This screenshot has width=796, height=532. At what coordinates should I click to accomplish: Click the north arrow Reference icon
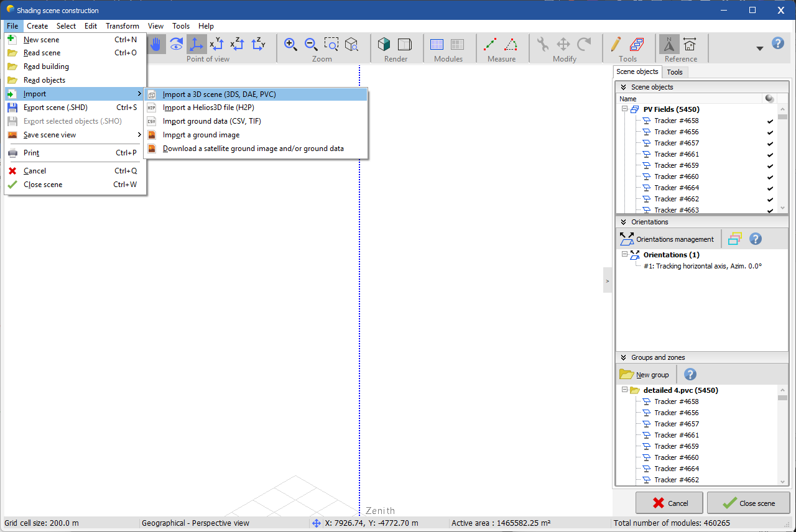669,44
